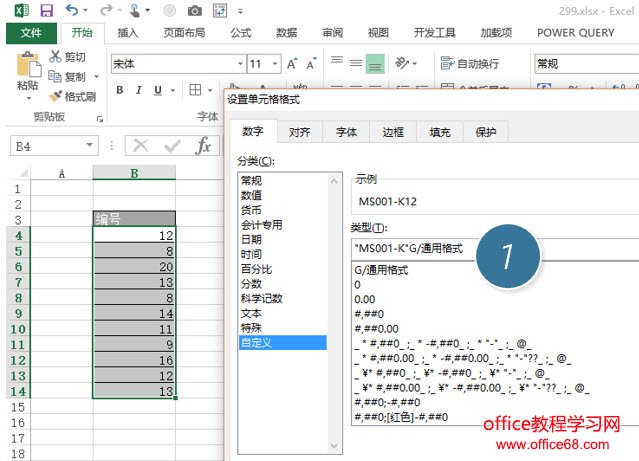The width and height of the screenshot is (639, 461).
Task: Click 剪切 cut button
Action: tap(68, 57)
